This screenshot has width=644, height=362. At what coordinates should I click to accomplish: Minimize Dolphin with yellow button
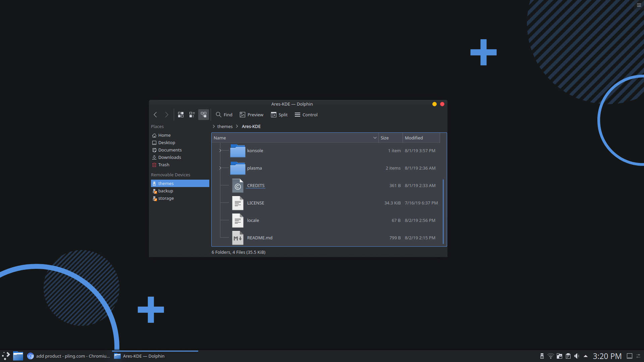[434, 104]
